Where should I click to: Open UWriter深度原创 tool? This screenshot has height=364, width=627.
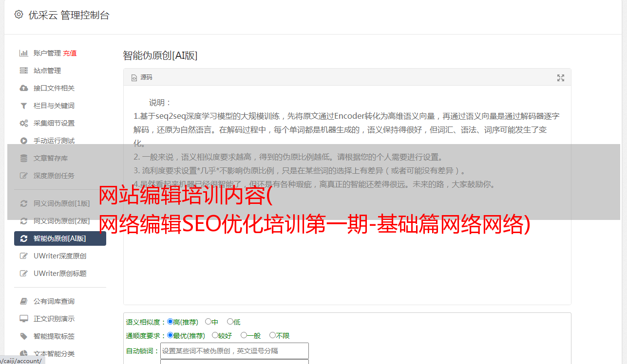click(x=60, y=256)
